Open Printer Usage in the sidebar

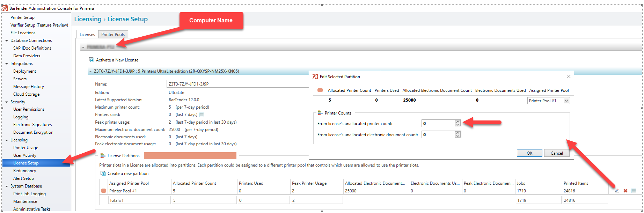pyautogui.click(x=25, y=148)
